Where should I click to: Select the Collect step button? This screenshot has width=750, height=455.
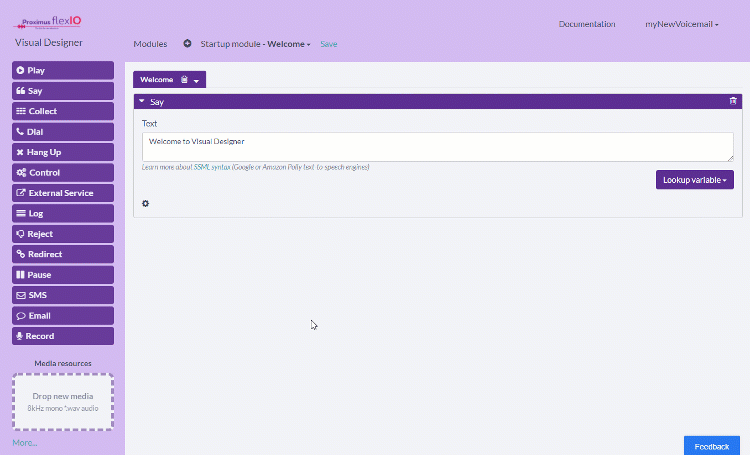point(63,111)
